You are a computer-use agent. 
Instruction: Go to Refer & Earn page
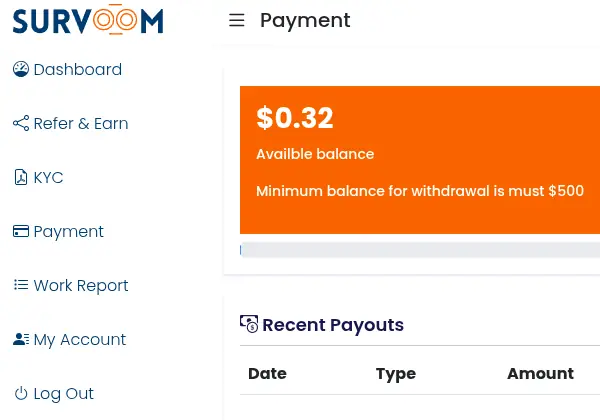81,123
